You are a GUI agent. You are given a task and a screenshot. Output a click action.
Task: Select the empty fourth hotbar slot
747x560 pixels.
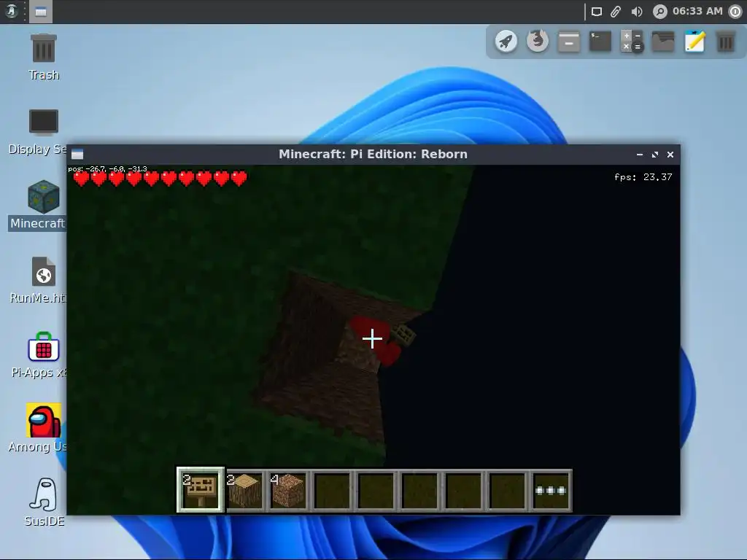(x=332, y=490)
